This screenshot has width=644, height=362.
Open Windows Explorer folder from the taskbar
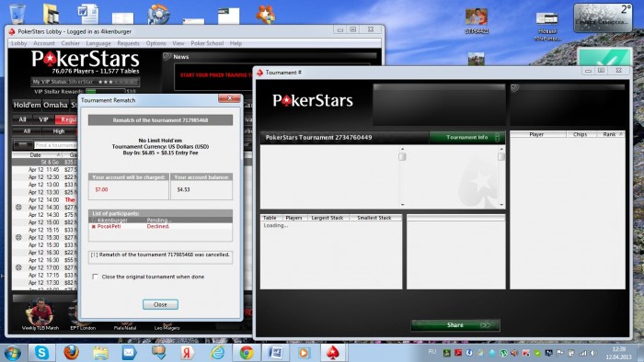click(x=100, y=353)
